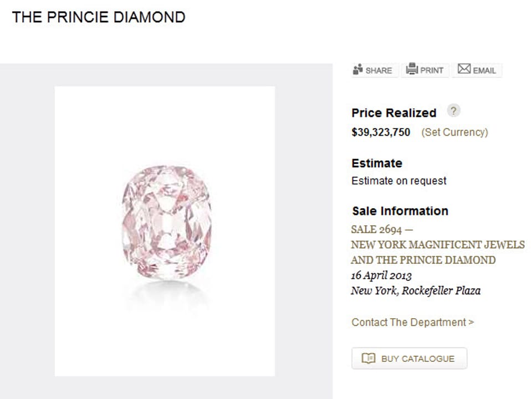Click the envelope email icon
This screenshot has height=399, width=532.
(464, 69)
